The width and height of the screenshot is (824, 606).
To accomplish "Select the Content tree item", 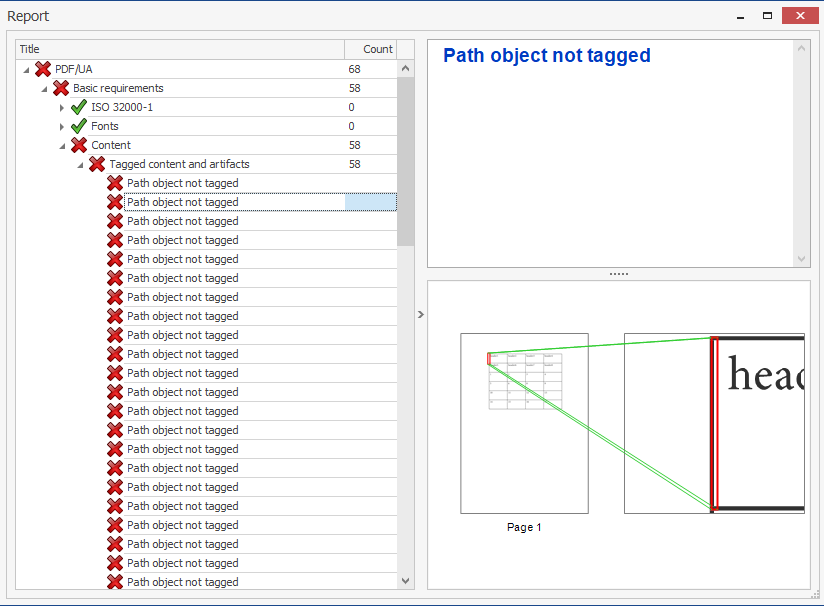I will click(x=111, y=145).
